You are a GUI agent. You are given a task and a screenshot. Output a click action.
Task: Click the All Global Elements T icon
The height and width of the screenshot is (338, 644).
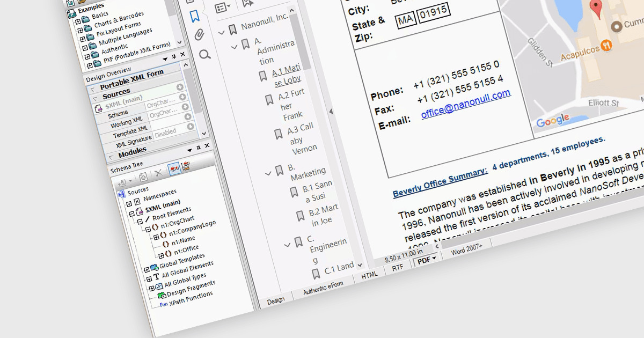(x=157, y=277)
